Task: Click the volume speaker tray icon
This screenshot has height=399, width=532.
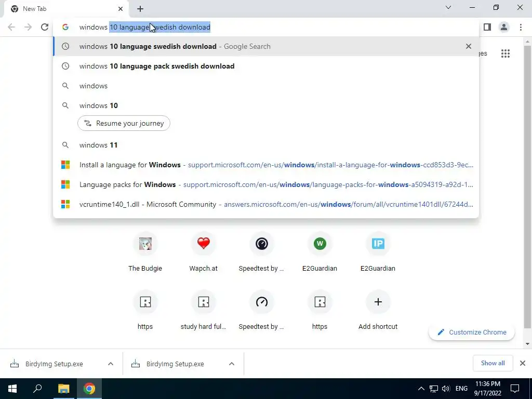Action: [x=445, y=389]
